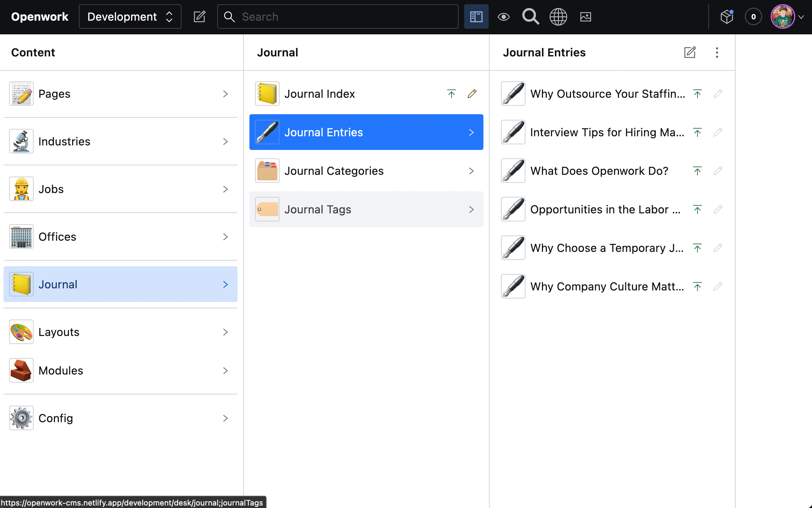This screenshot has height=508, width=812.
Task: Open Journal Categories in the Journal pane
Action: pos(366,171)
